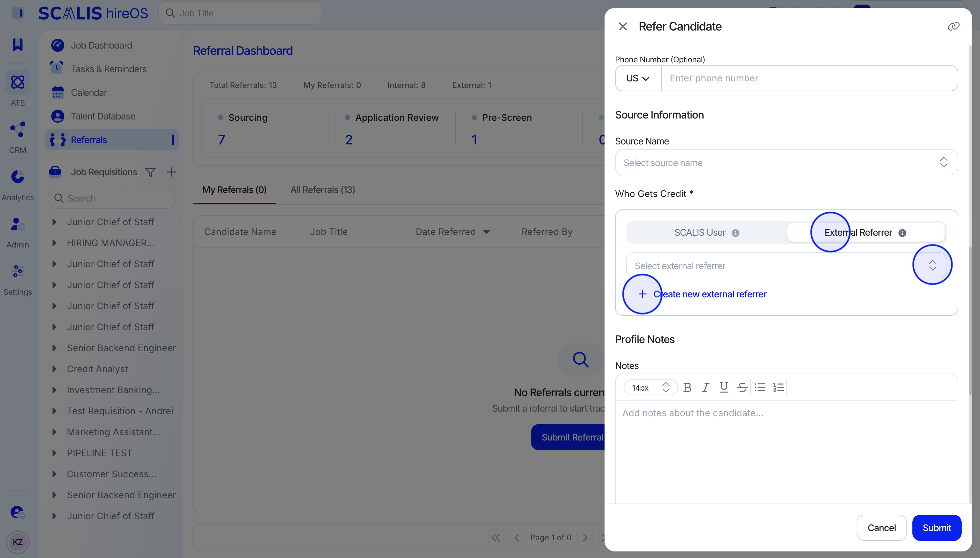Open Talent Database in sidebar
980x558 pixels.
[103, 116]
